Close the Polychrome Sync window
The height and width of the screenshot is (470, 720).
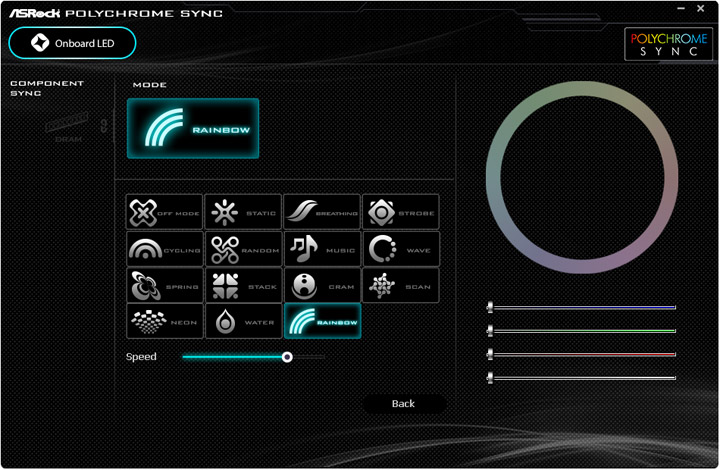point(701,8)
